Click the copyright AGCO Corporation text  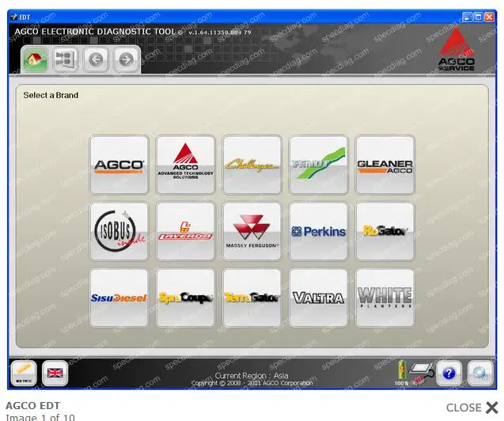click(x=252, y=383)
